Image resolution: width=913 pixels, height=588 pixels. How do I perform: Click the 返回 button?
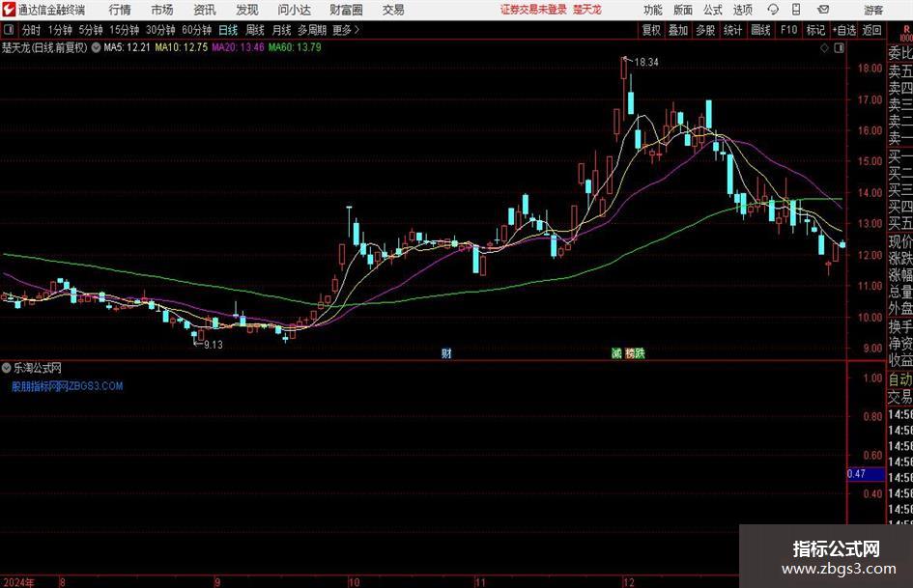point(871,30)
